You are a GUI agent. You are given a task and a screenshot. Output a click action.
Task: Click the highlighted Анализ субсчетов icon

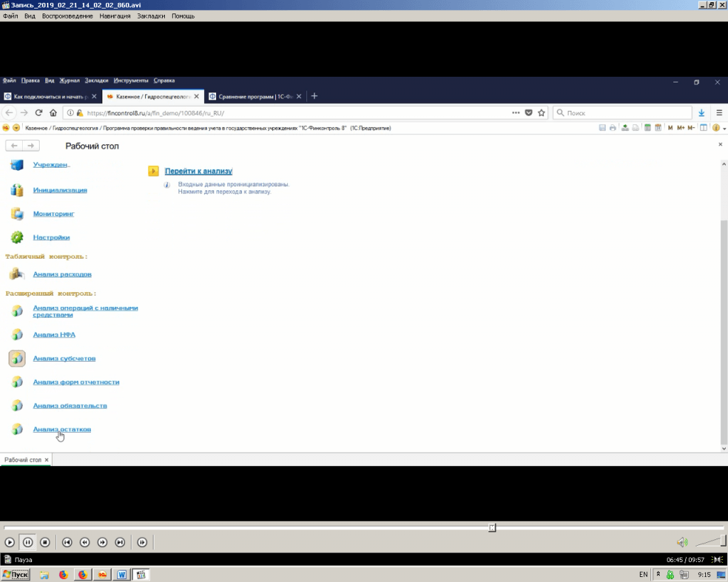18,358
